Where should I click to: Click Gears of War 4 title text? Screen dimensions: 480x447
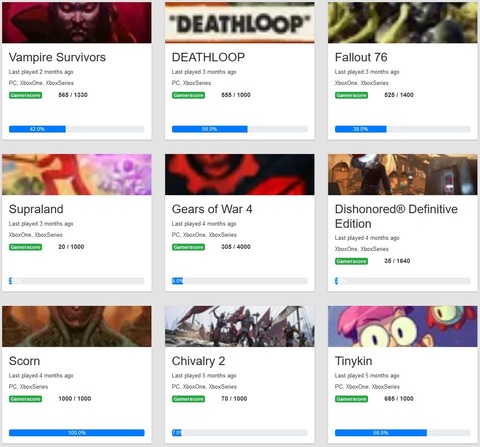212,209
